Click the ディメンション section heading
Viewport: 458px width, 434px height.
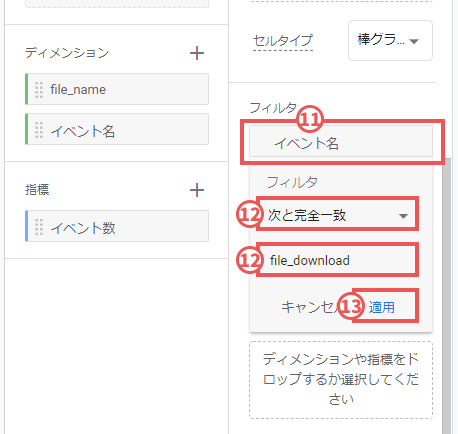pos(67,53)
